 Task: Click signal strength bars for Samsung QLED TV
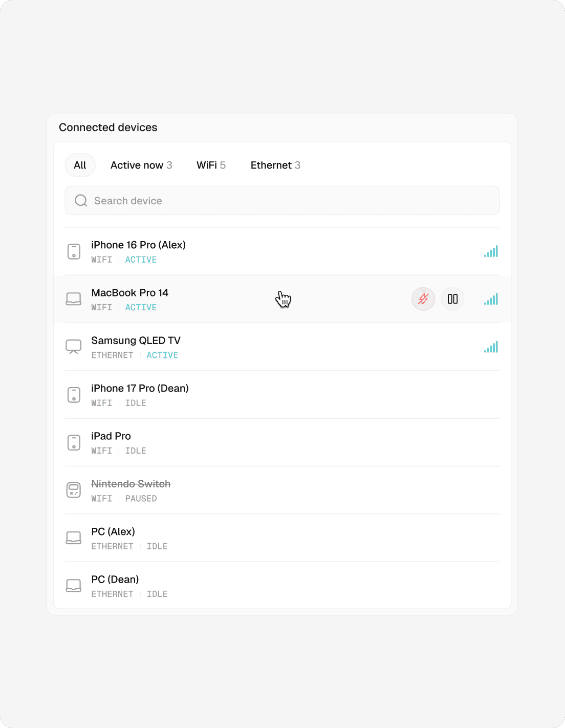pyautogui.click(x=491, y=347)
